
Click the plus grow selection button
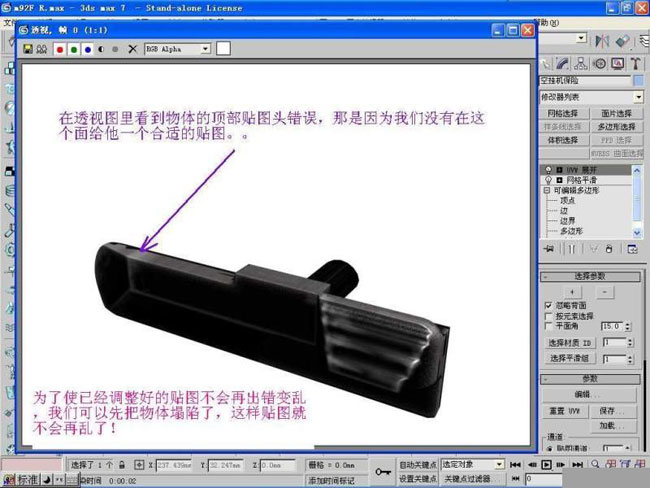coord(572,292)
